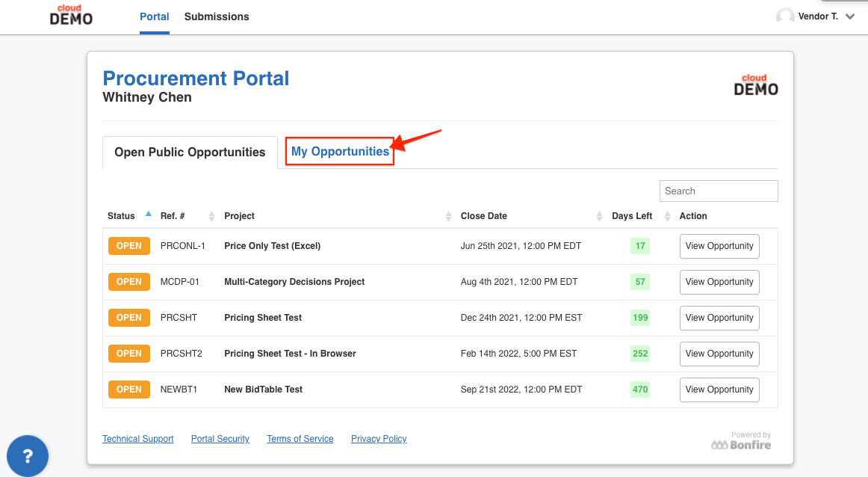Viewport: 868px width, 477px height.
Task: View Opportunity for Pricing Sheet Test - In Browser
Action: [719, 354]
